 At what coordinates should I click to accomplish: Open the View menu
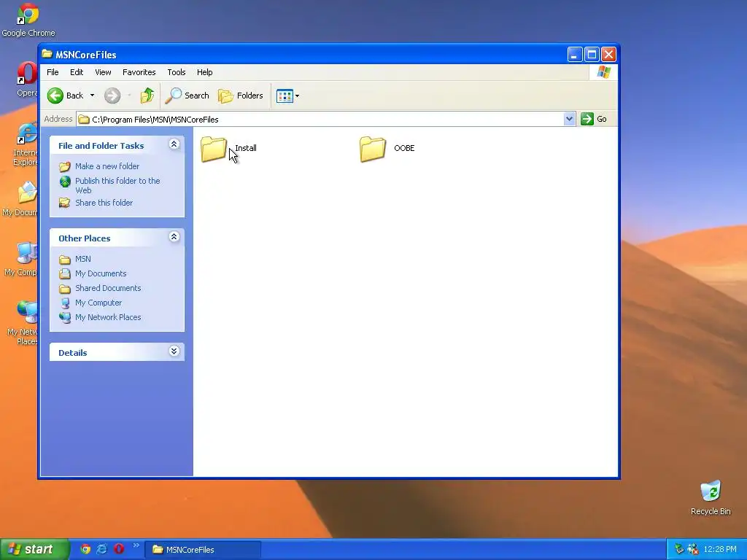click(x=103, y=72)
